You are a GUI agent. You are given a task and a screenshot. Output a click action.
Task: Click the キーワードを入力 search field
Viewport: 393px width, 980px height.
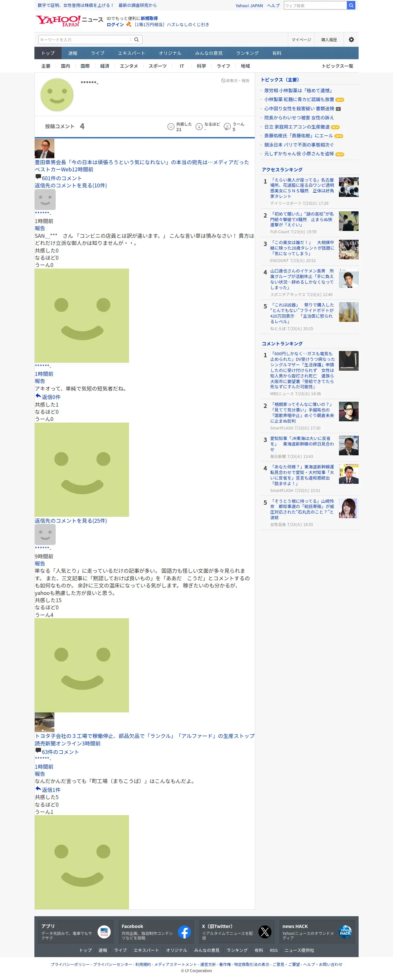84,40
